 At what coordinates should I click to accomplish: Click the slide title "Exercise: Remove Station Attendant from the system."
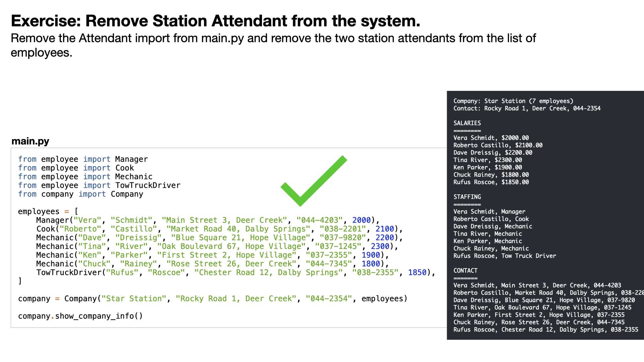[x=215, y=21]
